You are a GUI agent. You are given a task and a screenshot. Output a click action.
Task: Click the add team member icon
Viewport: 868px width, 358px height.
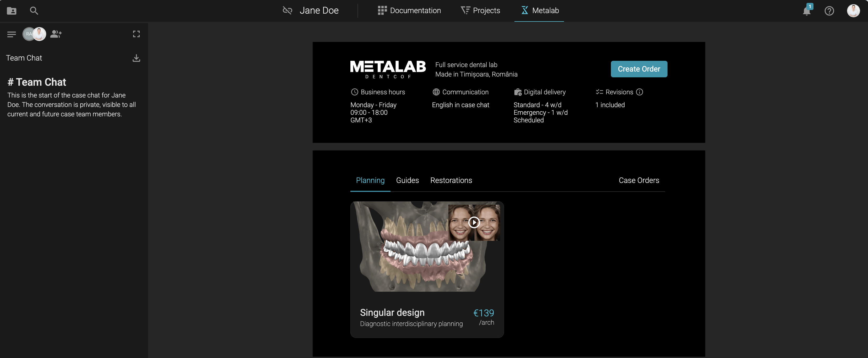coord(56,34)
